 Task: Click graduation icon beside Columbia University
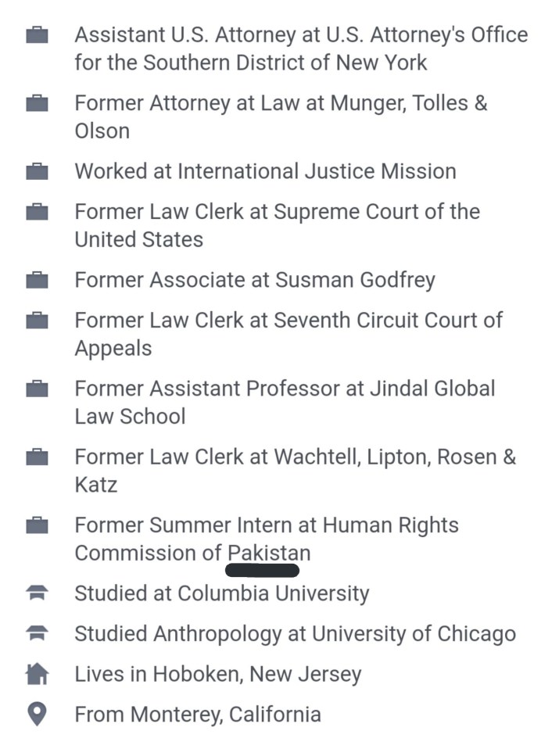(x=37, y=594)
